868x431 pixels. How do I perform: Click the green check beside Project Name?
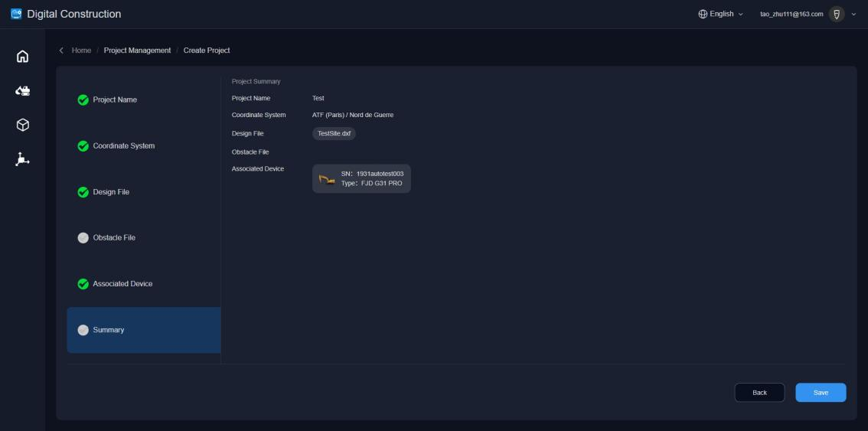coord(83,100)
